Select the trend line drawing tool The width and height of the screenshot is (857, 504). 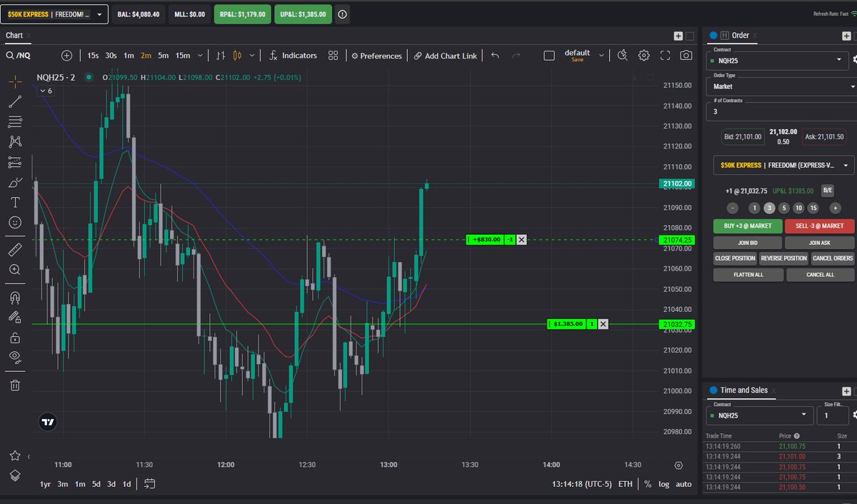(14, 100)
